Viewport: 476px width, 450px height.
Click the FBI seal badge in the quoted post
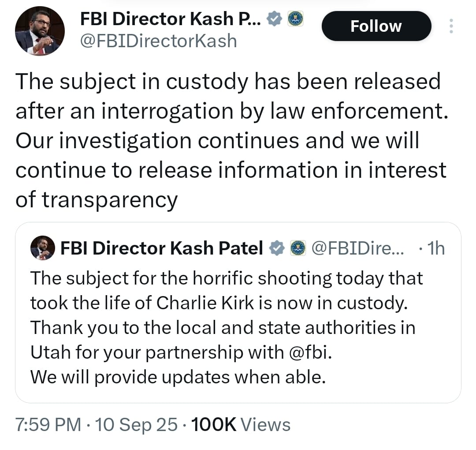tap(298, 248)
